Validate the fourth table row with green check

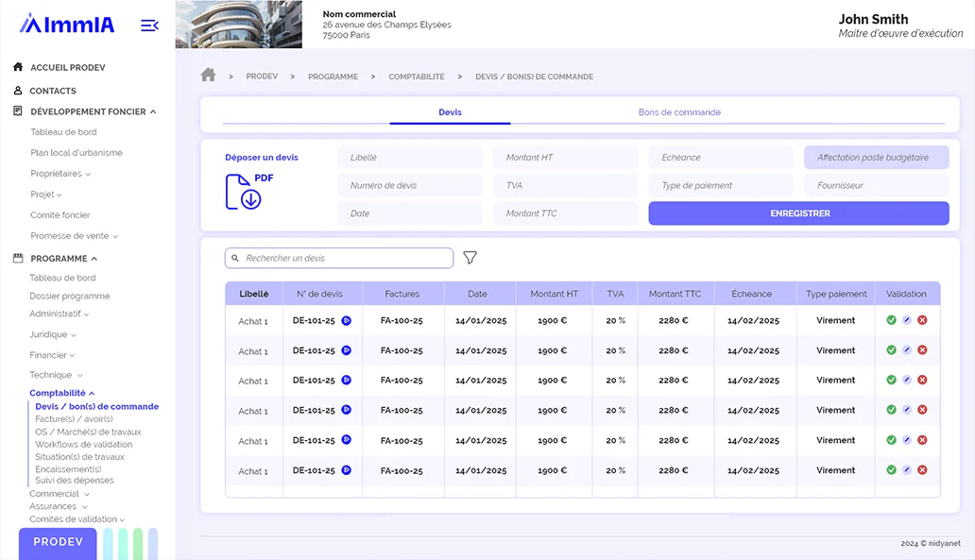pos(891,410)
